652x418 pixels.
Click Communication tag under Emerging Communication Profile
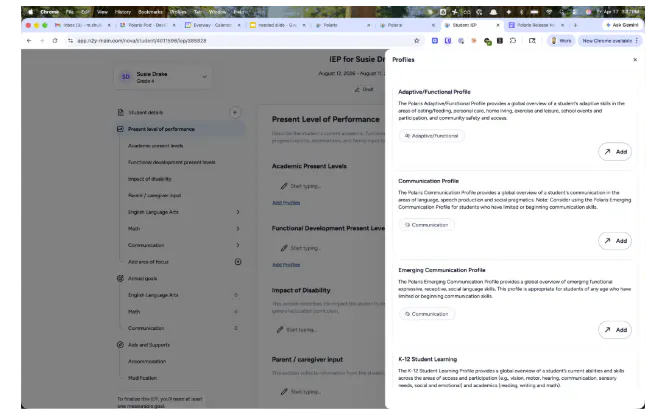click(x=429, y=315)
